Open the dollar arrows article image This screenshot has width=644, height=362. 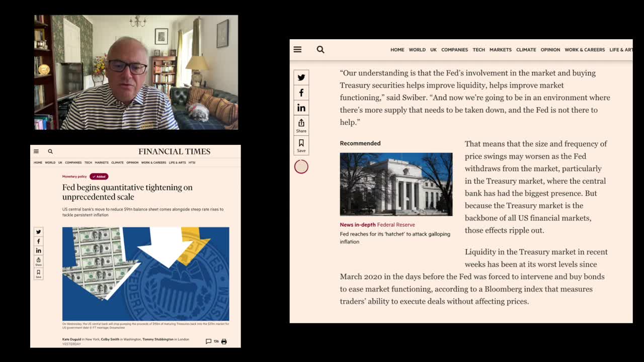[146, 274]
